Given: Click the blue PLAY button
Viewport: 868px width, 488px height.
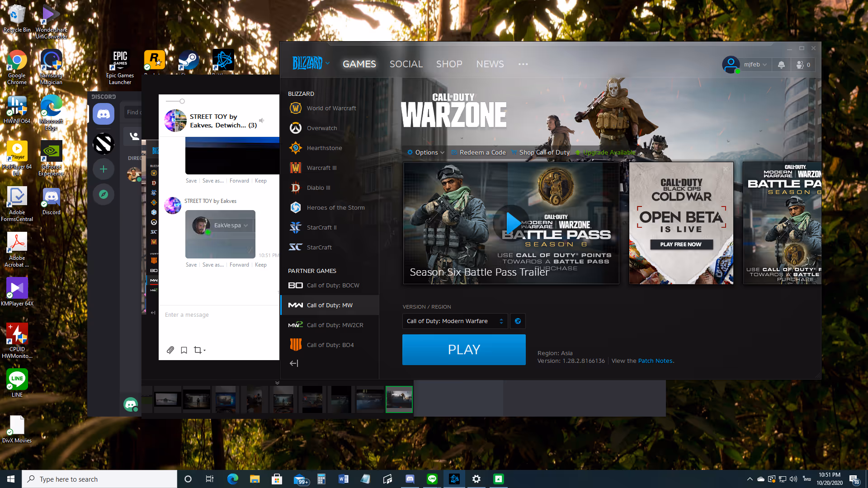Looking at the screenshot, I should coord(464,349).
